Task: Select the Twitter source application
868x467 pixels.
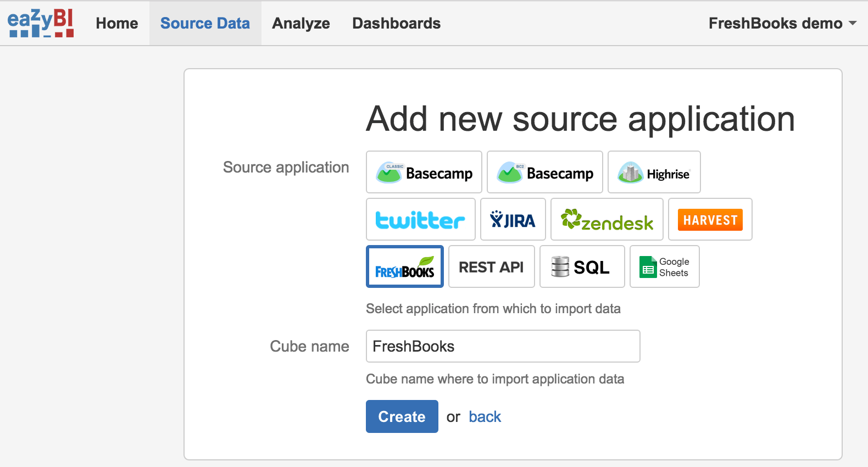Action: click(x=420, y=220)
